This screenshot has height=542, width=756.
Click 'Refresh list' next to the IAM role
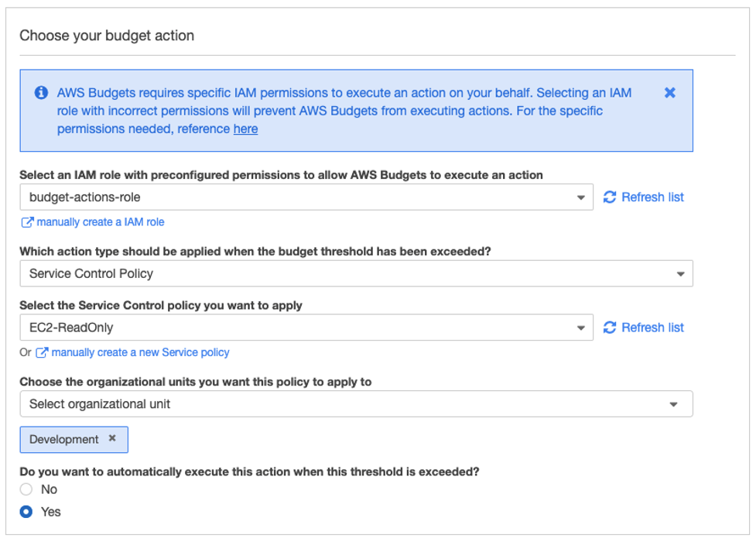tap(652, 197)
